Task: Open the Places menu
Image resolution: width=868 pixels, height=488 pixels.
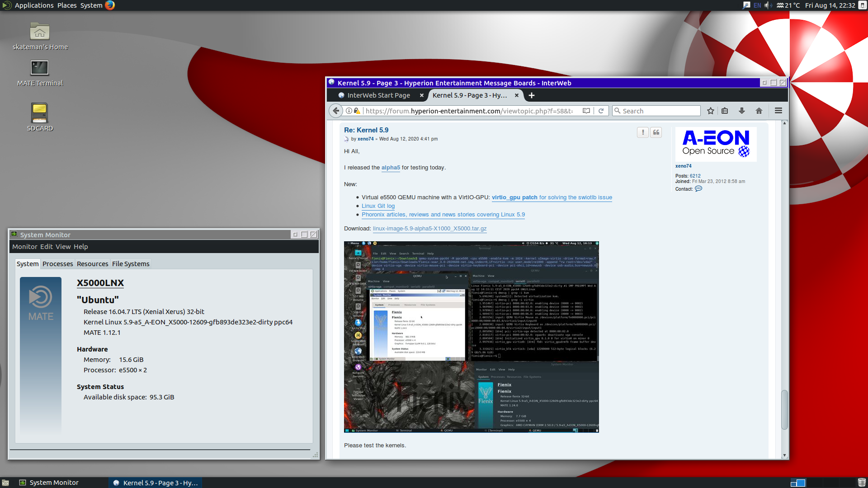Action: 67,5
